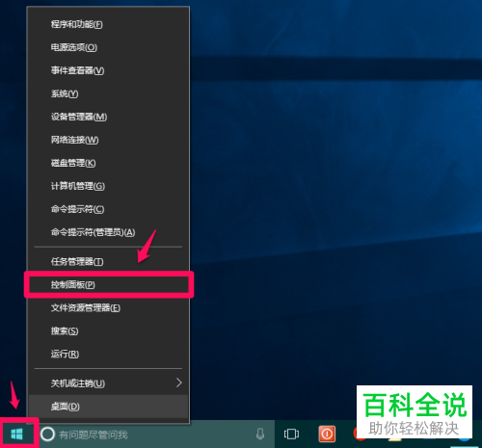Click the Cortana circle icon
Screen dimensions: 482x448
pyautogui.click(x=47, y=435)
